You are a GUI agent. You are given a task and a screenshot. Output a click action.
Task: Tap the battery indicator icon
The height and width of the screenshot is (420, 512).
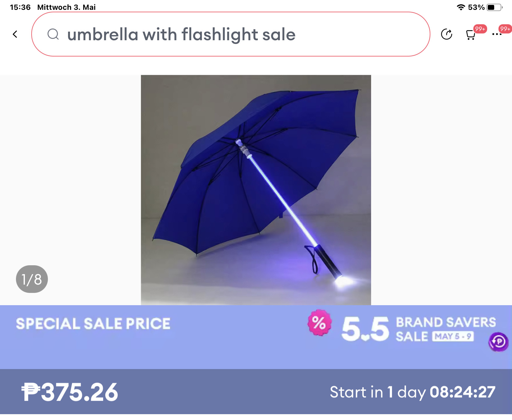[x=494, y=7]
